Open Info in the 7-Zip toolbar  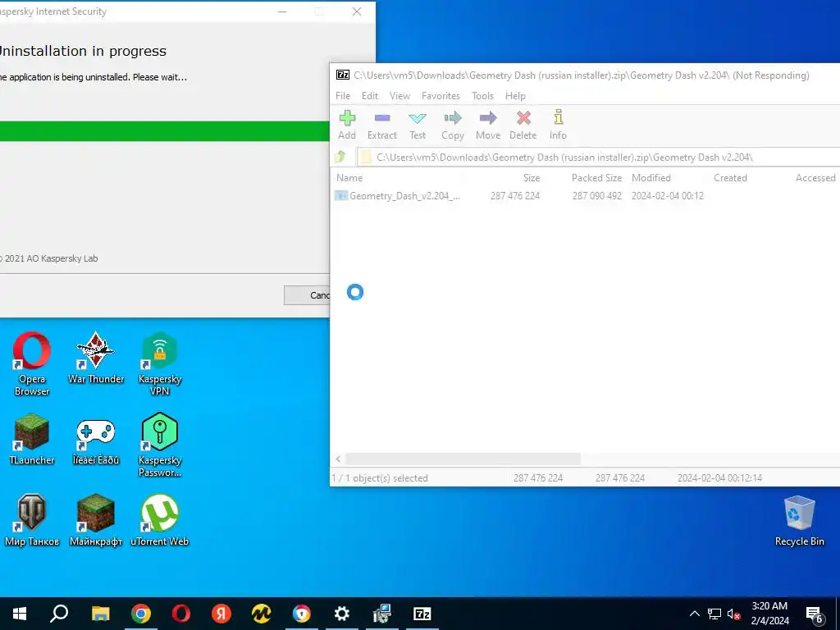558,125
